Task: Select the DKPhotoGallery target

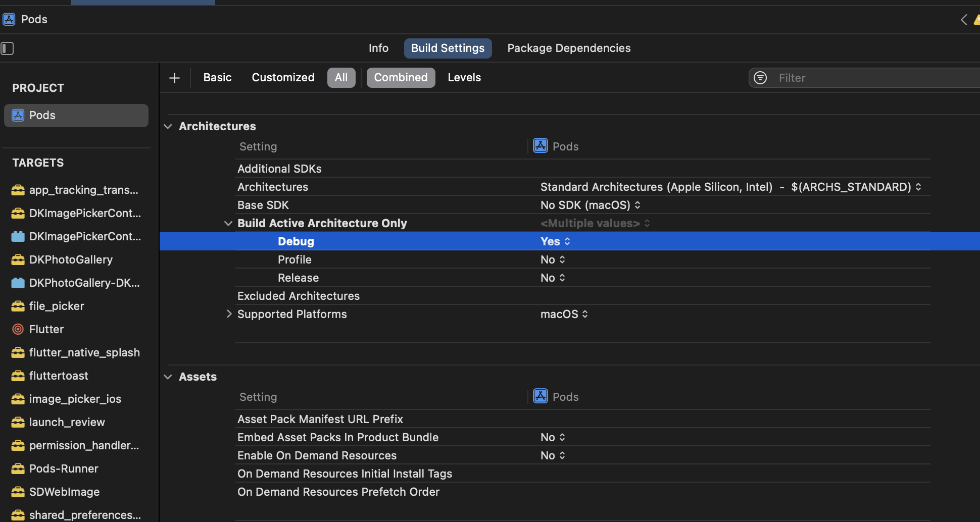Action: tap(71, 259)
